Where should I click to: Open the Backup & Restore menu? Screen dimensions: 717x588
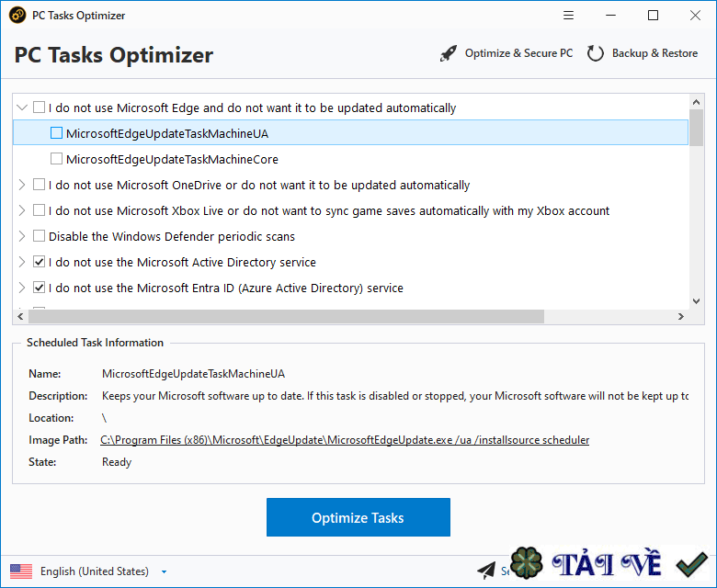tap(654, 53)
